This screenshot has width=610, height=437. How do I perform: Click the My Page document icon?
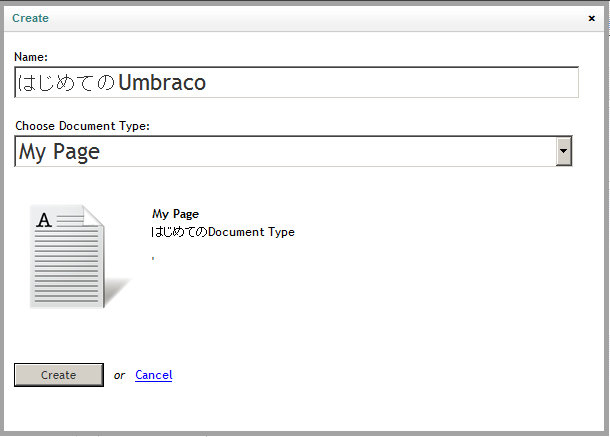pyautogui.click(x=80, y=257)
